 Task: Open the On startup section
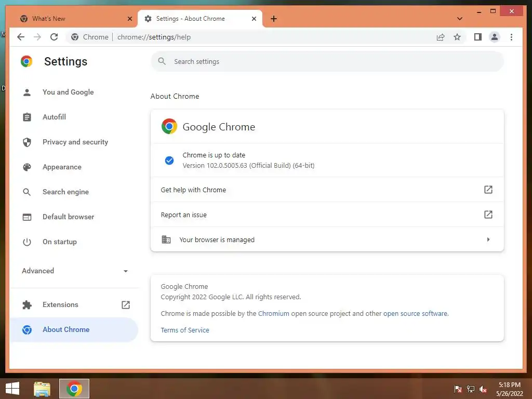click(x=60, y=242)
